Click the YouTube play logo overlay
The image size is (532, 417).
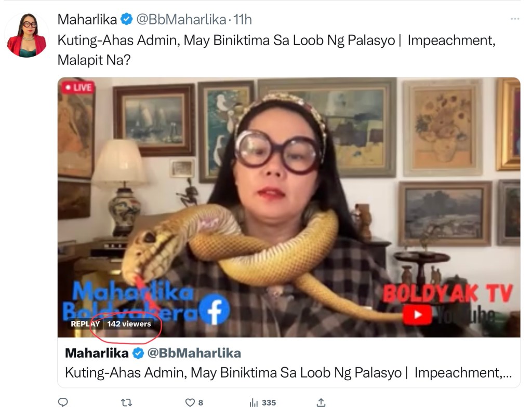click(x=417, y=315)
